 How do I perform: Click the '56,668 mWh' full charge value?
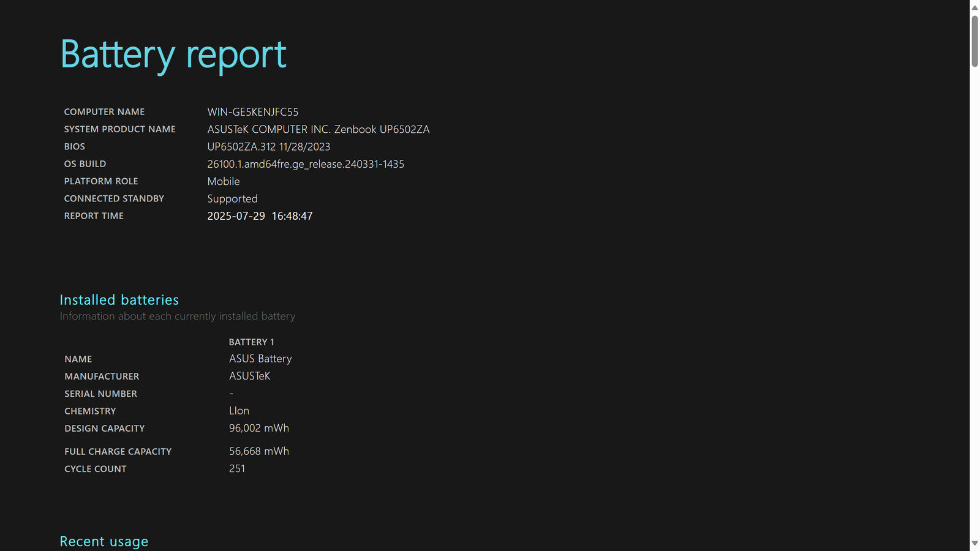click(x=259, y=451)
